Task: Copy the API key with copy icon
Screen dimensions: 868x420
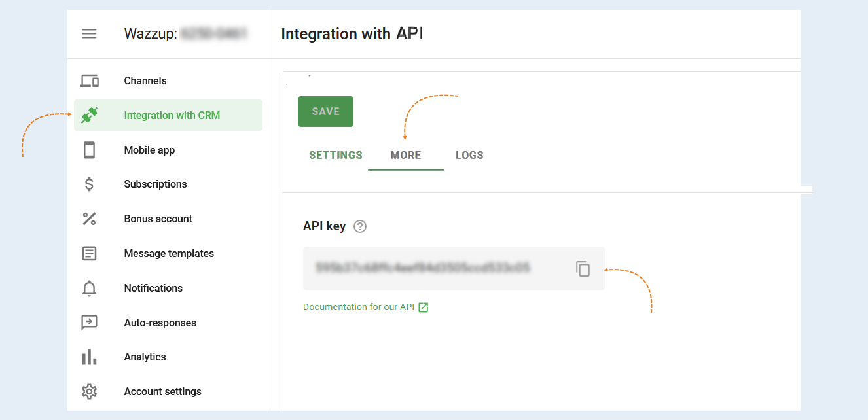Action: 583,269
